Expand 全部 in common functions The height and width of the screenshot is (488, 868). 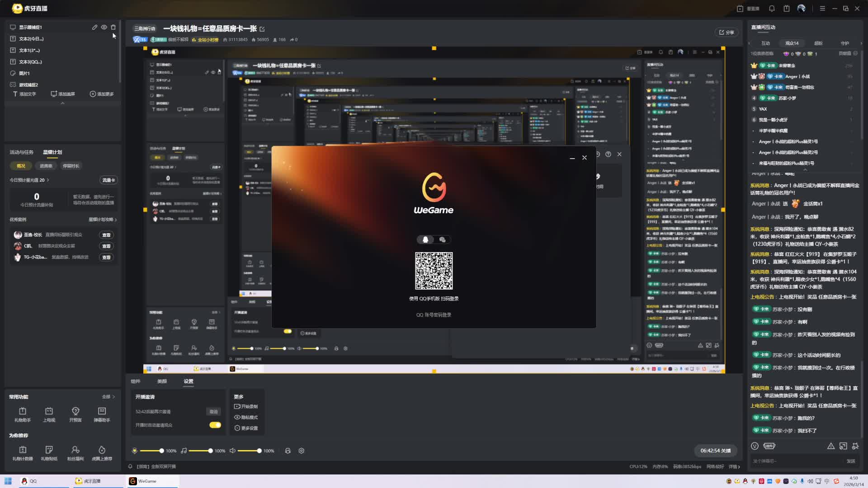tap(108, 397)
